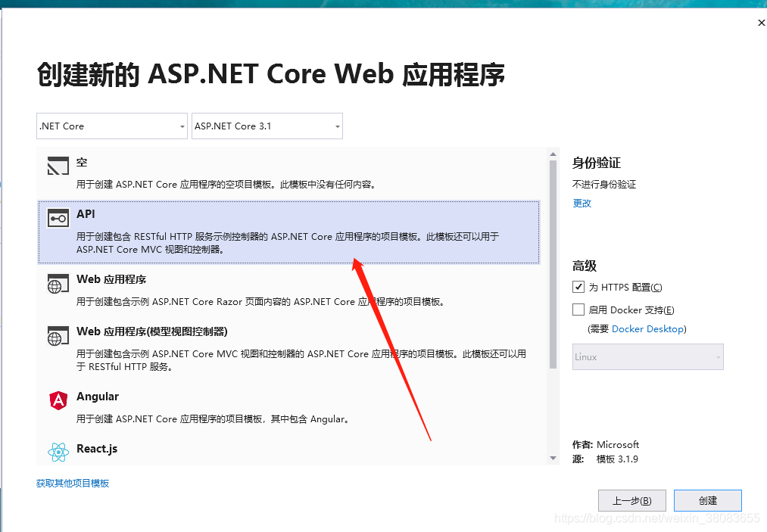This screenshot has height=532, width=767.
Task: Select the Angular template title
Action: pyautogui.click(x=98, y=397)
